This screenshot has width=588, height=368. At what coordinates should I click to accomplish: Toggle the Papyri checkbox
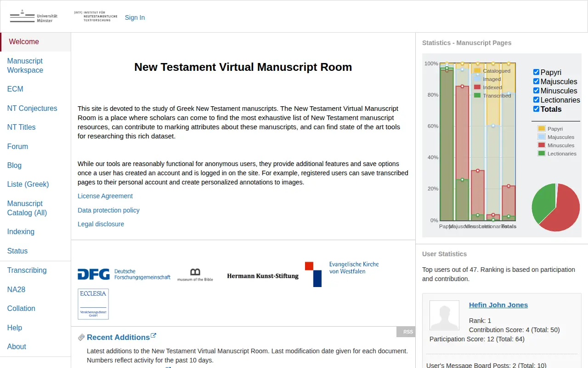click(x=536, y=72)
